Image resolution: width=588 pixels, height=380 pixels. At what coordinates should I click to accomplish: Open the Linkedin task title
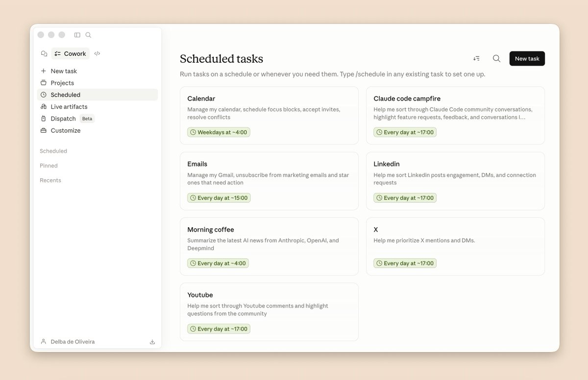point(387,164)
